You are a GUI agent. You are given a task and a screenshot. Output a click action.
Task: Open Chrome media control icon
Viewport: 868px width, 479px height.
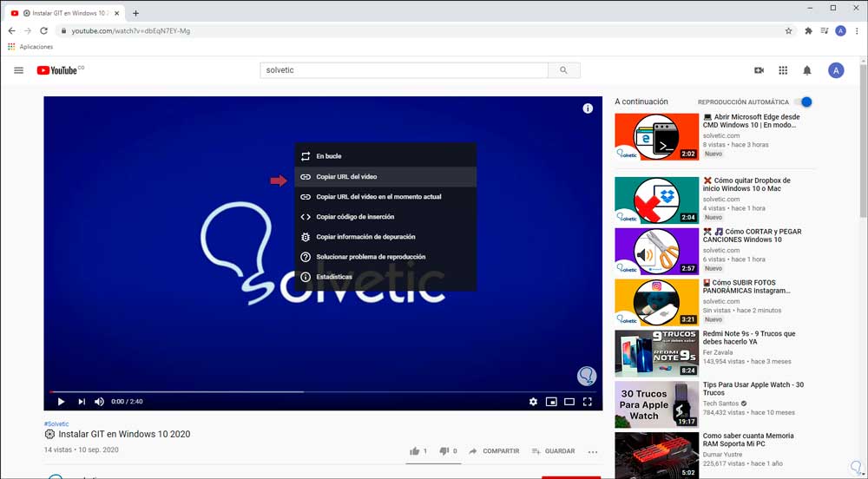(825, 31)
